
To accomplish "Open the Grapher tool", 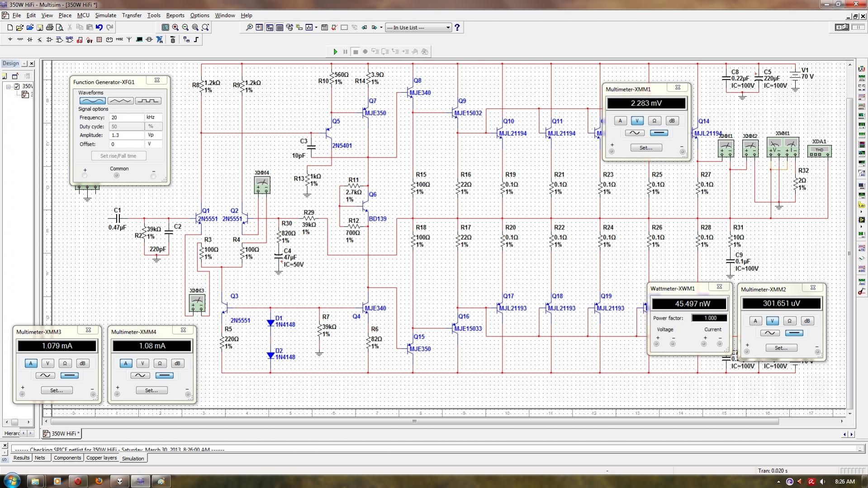I will tap(309, 28).
